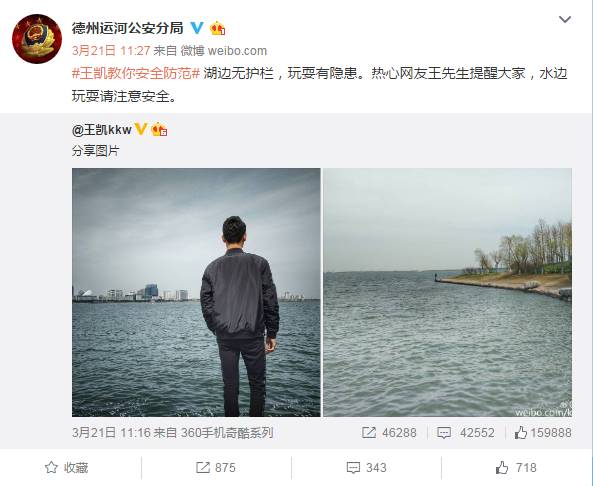Open the 360手机奇酷系列 source link
Screen dimensions: 593x486
coord(227,433)
